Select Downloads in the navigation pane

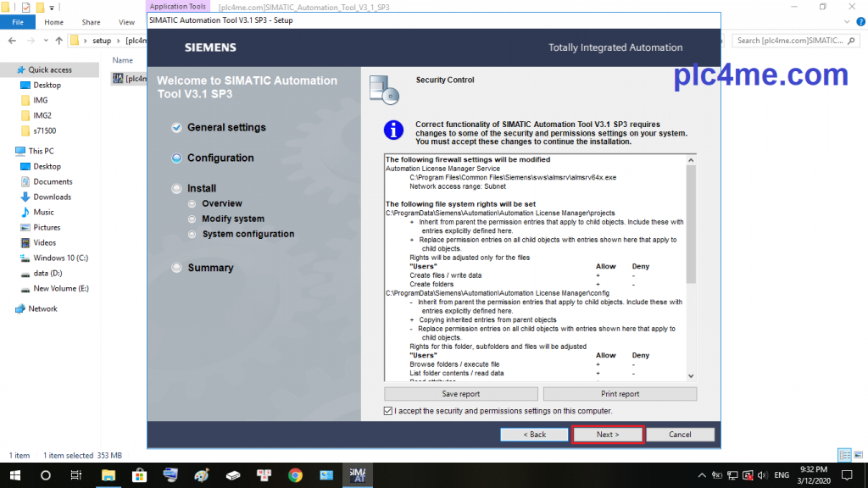(x=52, y=197)
